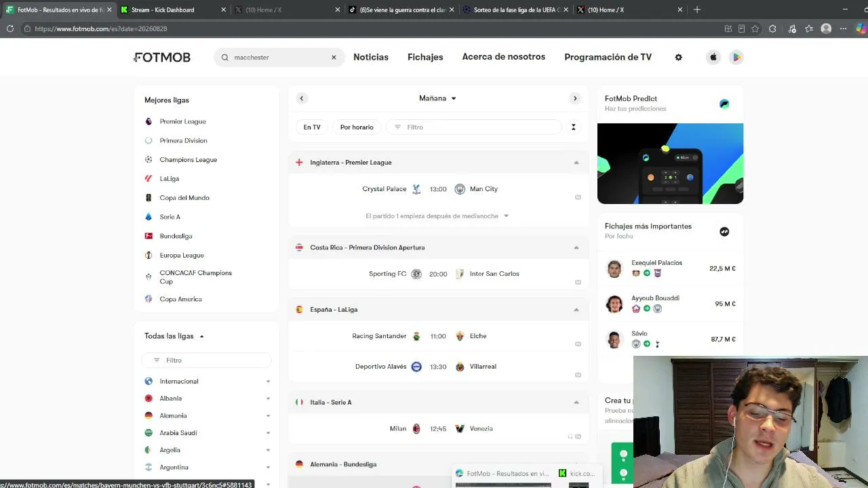868x488 pixels.
Task: Refresh the page in the browser toolbar
Action: pos(10,28)
